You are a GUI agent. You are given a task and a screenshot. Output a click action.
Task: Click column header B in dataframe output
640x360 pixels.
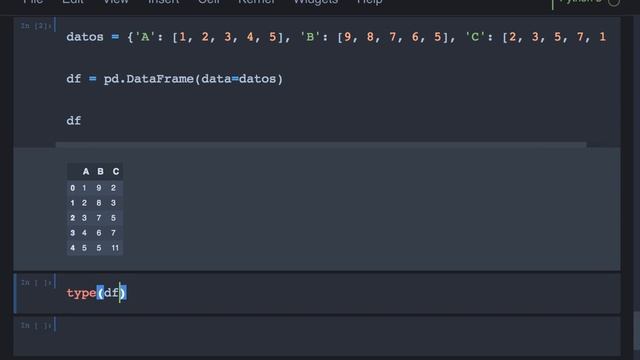[x=100, y=171]
